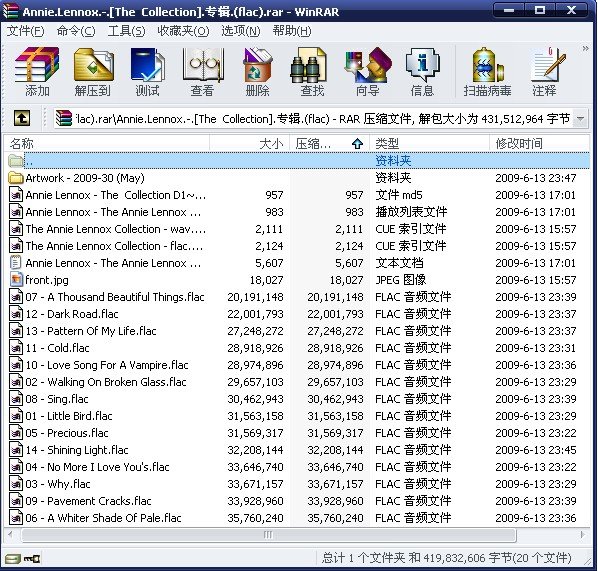Open the address bar path dropdown
This screenshot has height=571, width=598.
(580, 119)
